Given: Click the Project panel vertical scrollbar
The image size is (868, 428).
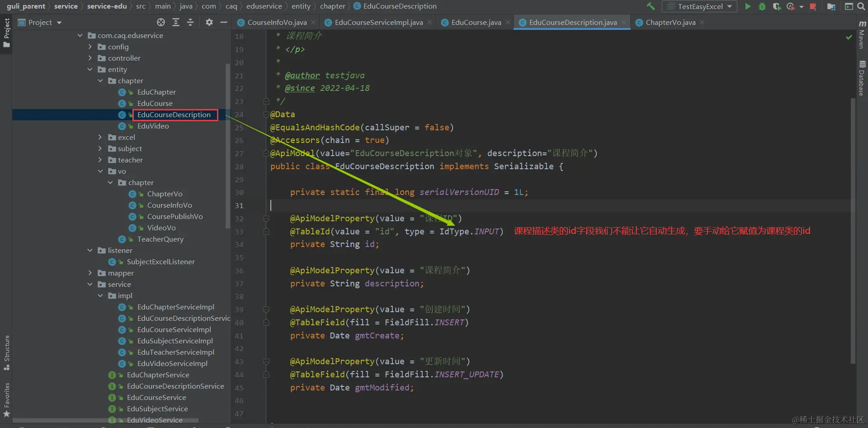Looking at the screenshot, I should (x=227, y=146).
